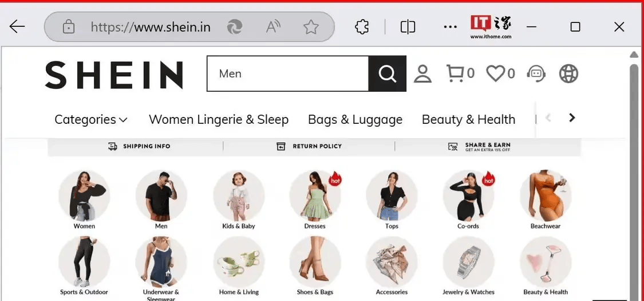Click the Edge swirl icon in address bar
Image resolution: width=644 pixels, height=301 pixels.
[x=235, y=27]
